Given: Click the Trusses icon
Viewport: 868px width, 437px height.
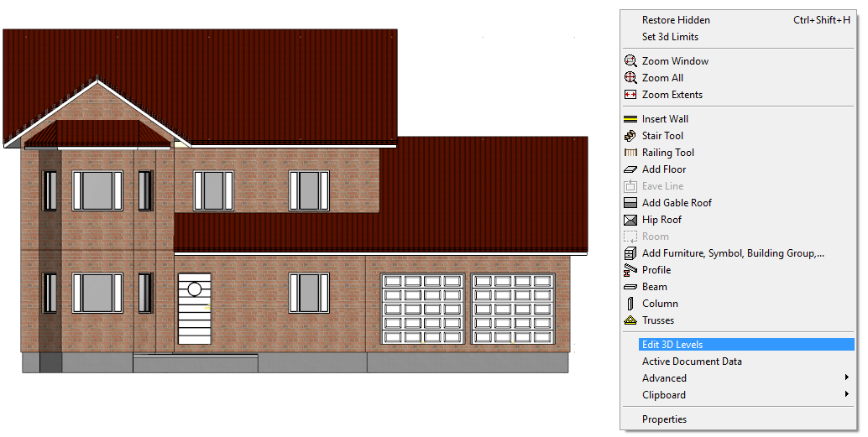Looking at the screenshot, I should pos(630,320).
